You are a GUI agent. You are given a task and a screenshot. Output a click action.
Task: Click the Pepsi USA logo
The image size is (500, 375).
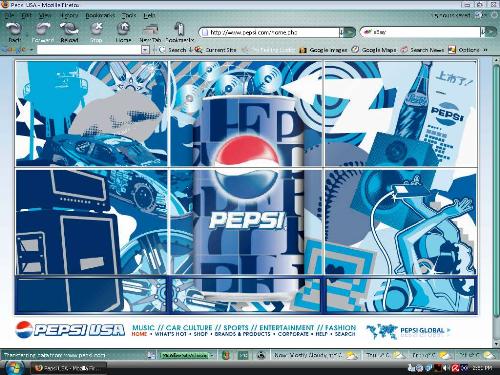click(70, 330)
